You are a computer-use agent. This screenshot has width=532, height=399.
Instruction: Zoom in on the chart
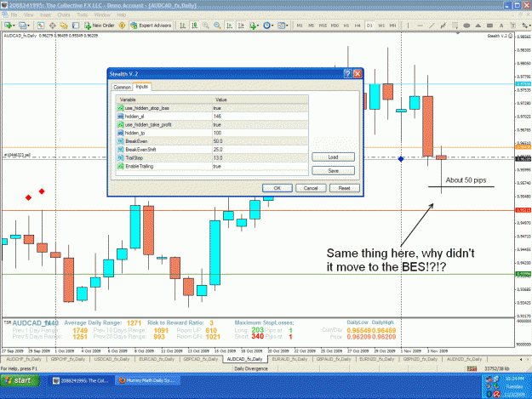click(x=206, y=26)
